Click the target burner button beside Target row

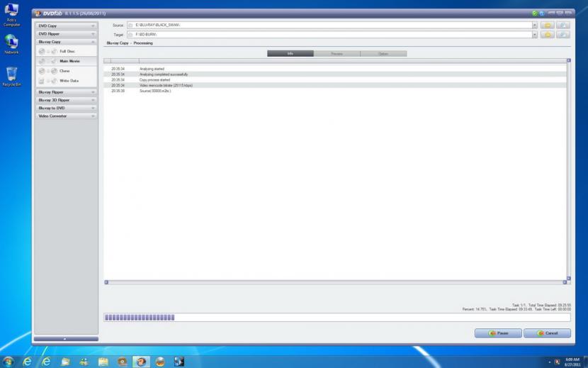(x=563, y=35)
